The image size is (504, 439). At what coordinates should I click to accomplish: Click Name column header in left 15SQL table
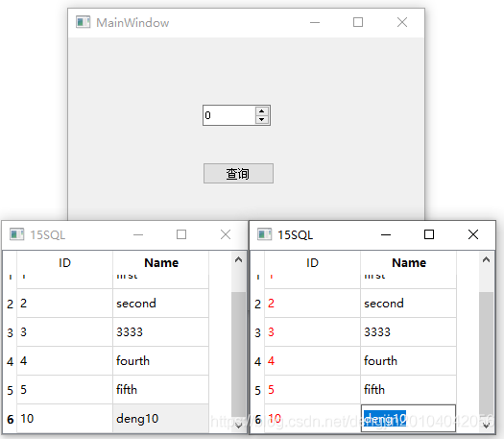161,263
